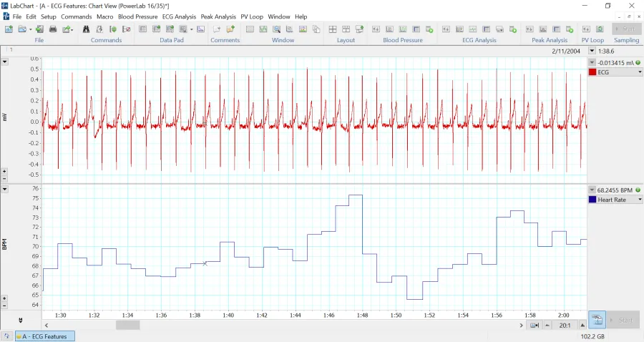Click the first Data Pad view icon
This screenshot has height=342, width=644.
click(143, 29)
